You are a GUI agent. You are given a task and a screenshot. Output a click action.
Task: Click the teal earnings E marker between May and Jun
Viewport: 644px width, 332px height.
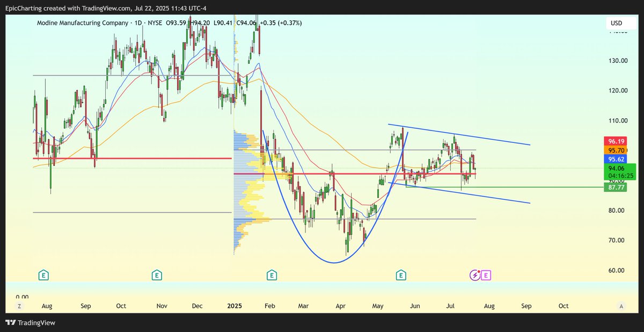(x=400, y=276)
